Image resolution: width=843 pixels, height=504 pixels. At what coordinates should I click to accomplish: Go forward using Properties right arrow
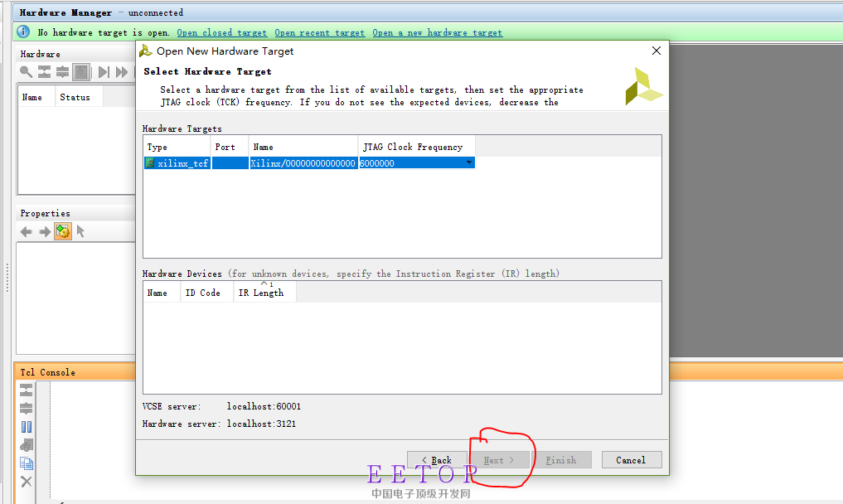pos(45,232)
